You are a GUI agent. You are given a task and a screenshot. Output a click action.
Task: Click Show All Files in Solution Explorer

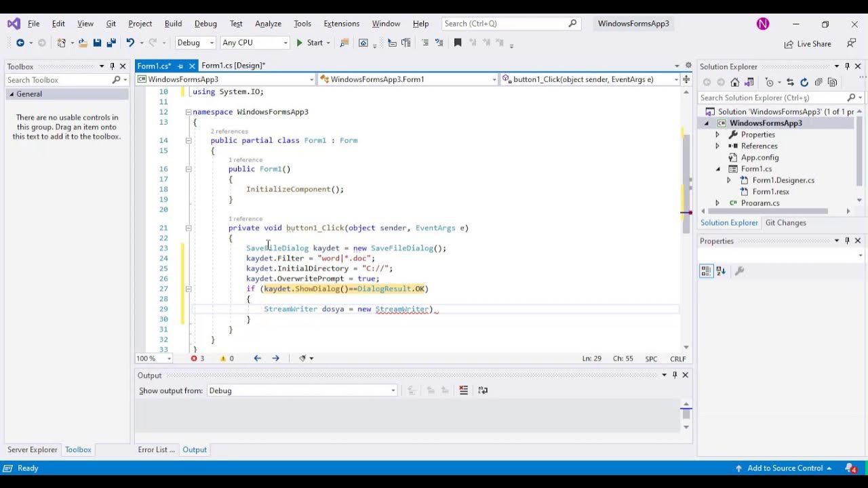click(833, 82)
